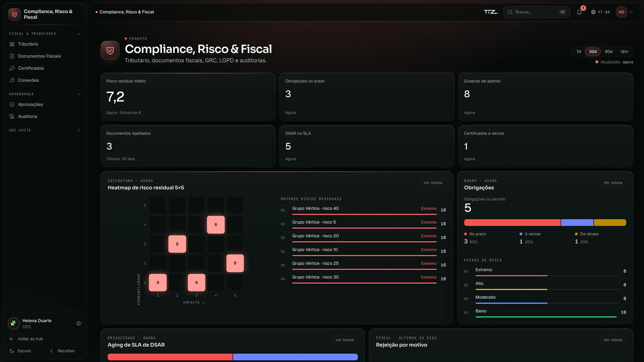644x362 pixels.
Task: Open user settings gear icon
Action: [x=79, y=323]
